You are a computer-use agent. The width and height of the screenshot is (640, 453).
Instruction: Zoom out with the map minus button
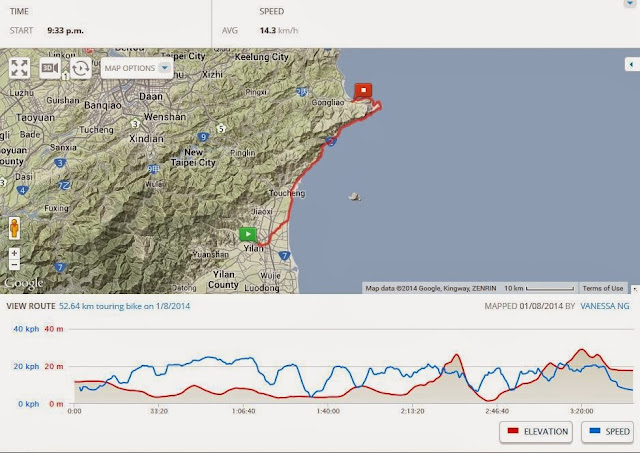point(14,264)
